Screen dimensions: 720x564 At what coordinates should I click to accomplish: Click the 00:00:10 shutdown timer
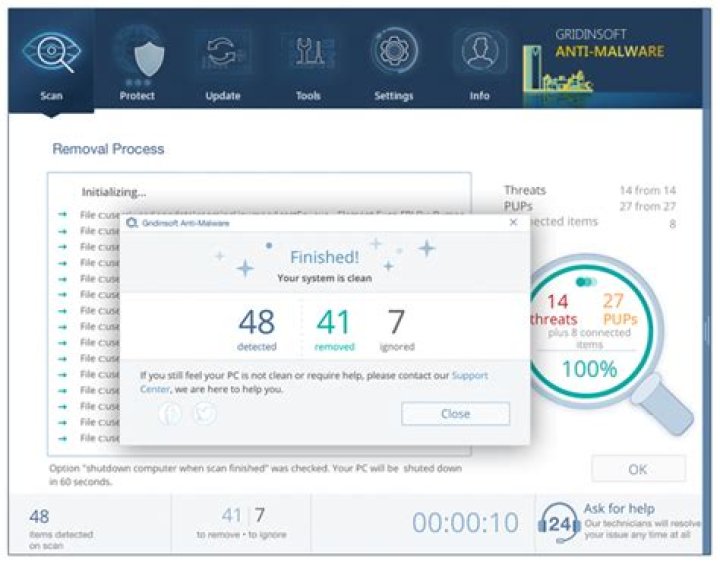[465, 523]
